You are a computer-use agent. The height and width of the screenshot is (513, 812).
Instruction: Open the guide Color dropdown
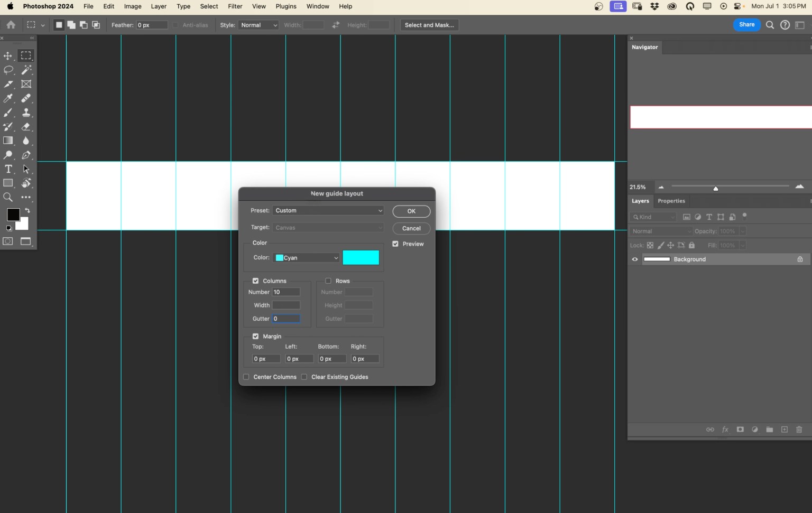[x=306, y=257]
